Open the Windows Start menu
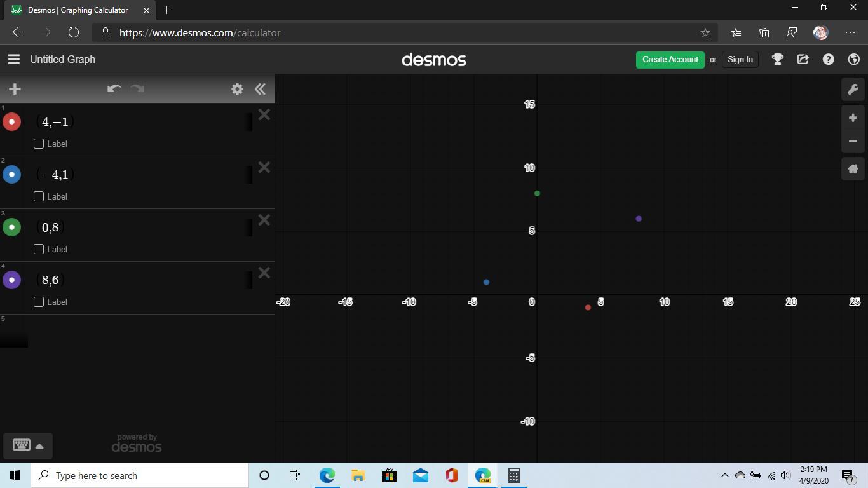Viewport: 868px width, 488px height. click(x=15, y=475)
